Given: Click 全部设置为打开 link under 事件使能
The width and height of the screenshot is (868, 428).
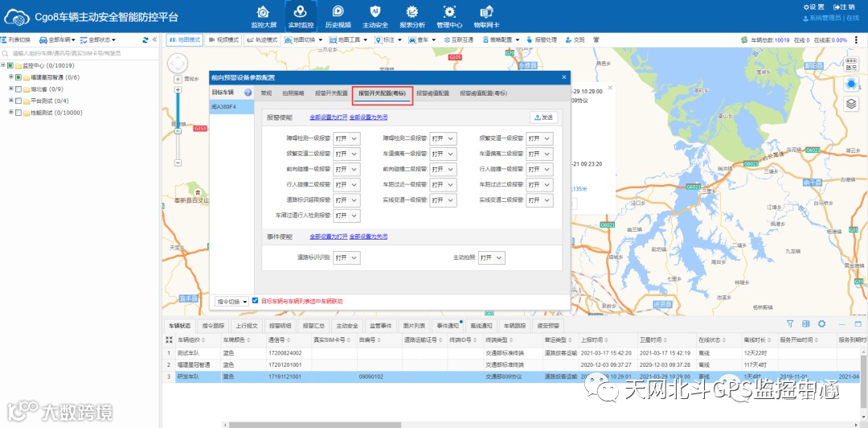Looking at the screenshot, I should tap(328, 237).
